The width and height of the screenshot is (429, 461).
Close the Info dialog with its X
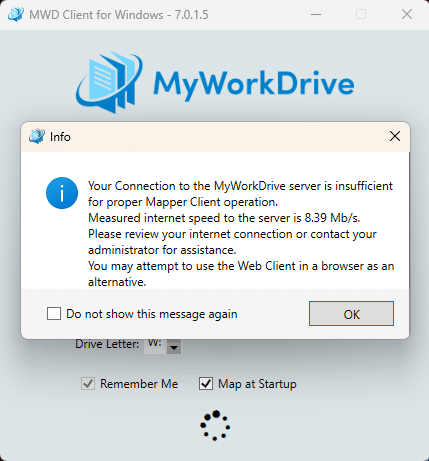click(395, 136)
